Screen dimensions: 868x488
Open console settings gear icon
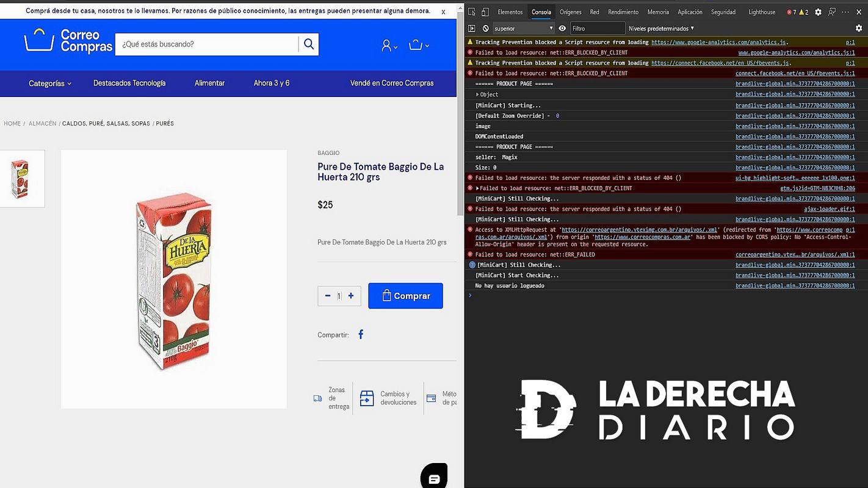tap(859, 28)
